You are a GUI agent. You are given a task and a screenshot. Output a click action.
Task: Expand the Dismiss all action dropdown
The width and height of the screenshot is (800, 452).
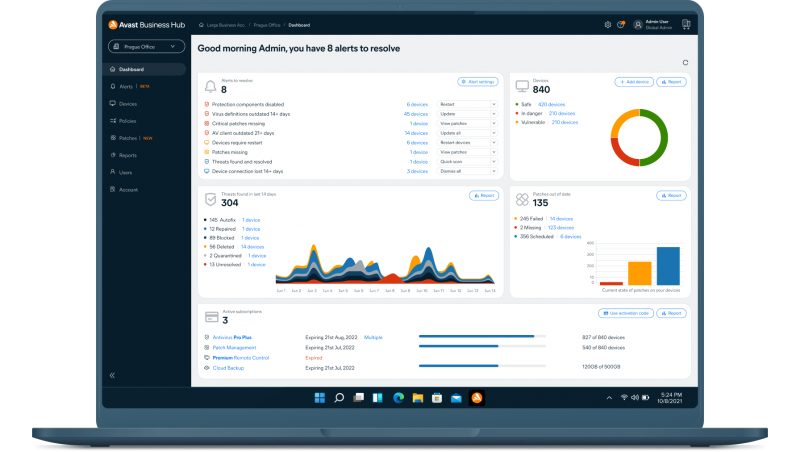click(x=467, y=171)
